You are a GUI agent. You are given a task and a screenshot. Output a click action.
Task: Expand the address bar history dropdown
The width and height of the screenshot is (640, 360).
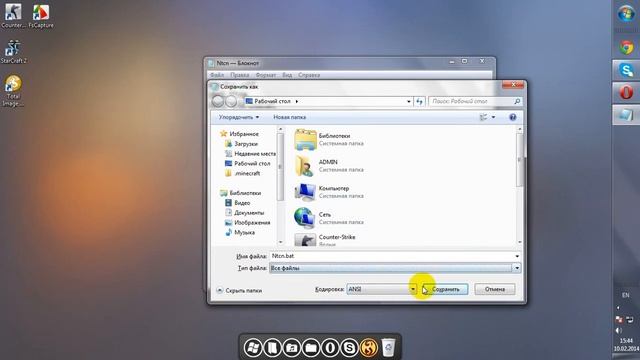click(x=409, y=101)
